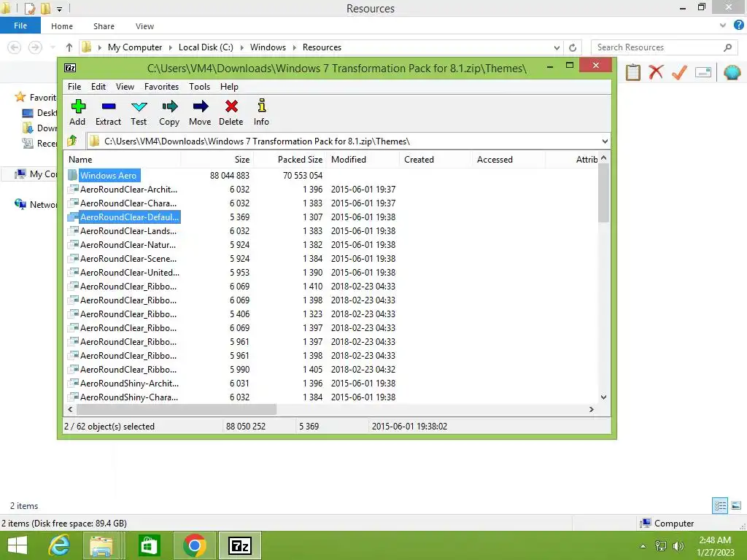Click the red Delete icon in 7-Zip
The width and height of the screenshot is (747, 560).
tap(231, 112)
